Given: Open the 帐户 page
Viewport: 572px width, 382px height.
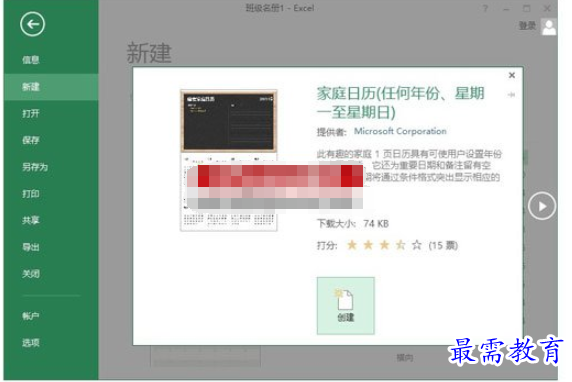Looking at the screenshot, I should (31, 316).
